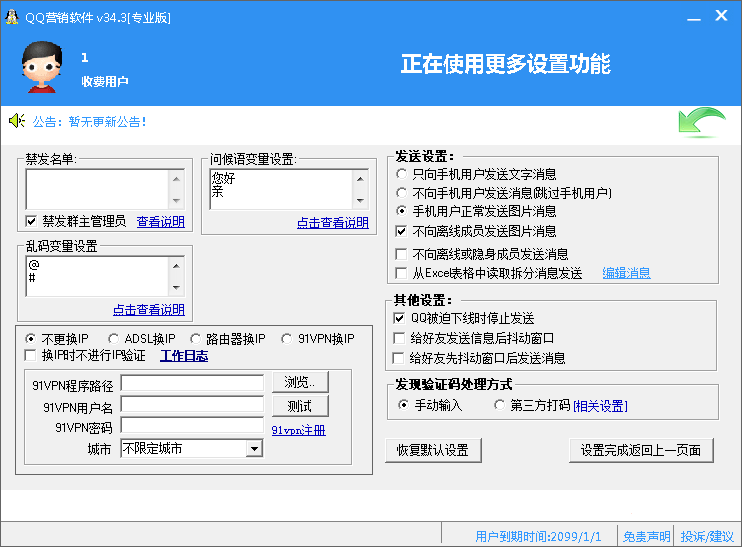Click the 浏览.. button
The image size is (742, 547).
(300, 382)
